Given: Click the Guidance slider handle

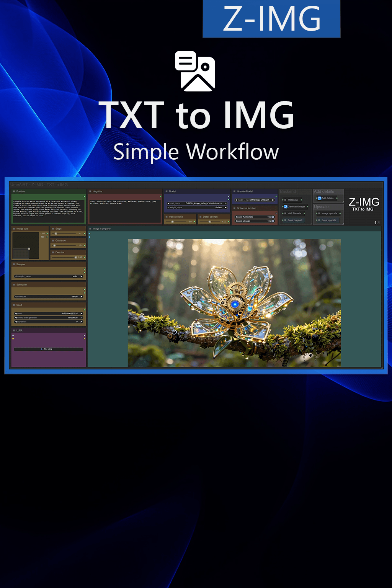Looking at the screenshot, I should pos(54,245).
